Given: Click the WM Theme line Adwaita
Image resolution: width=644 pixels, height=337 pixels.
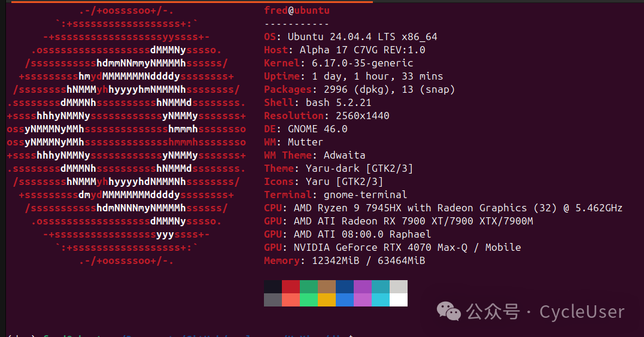Looking at the screenshot, I should click(x=315, y=155).
